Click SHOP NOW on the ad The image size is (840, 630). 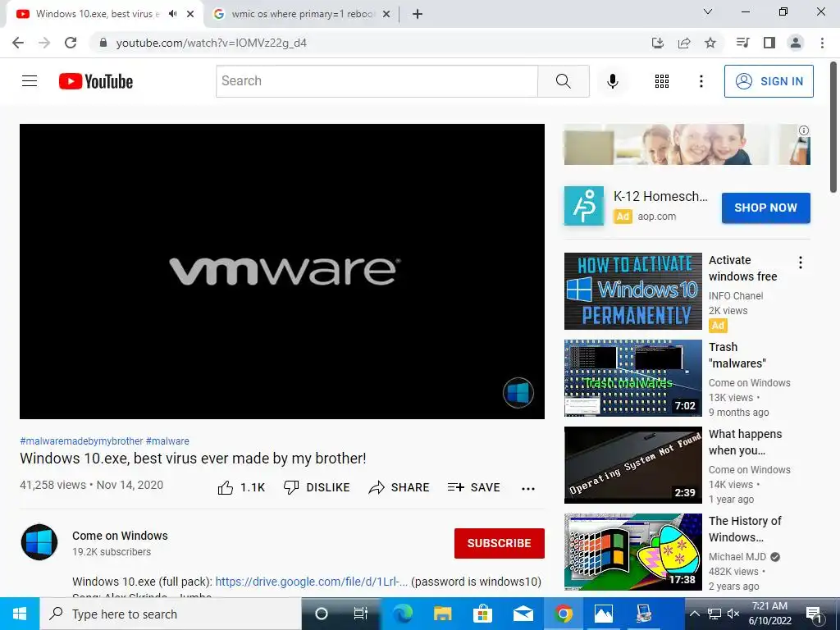[765, 208]
